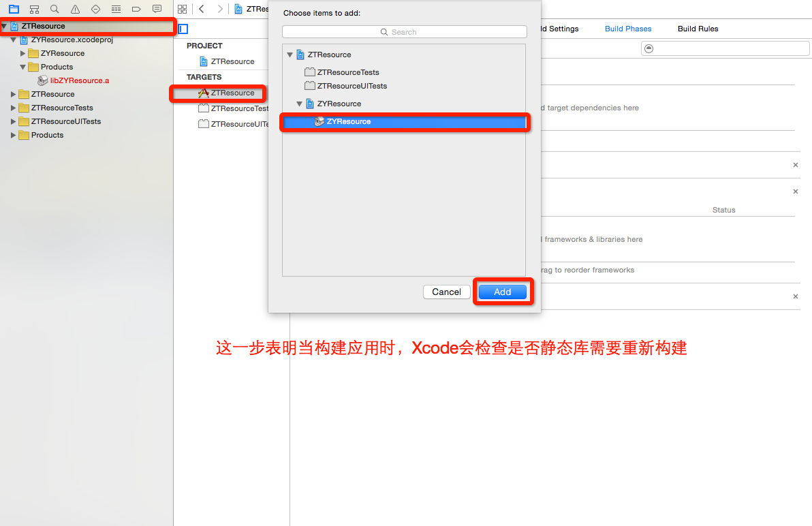
Task: Select the ZYResource target row in dialog
Action: click(405, 122)
